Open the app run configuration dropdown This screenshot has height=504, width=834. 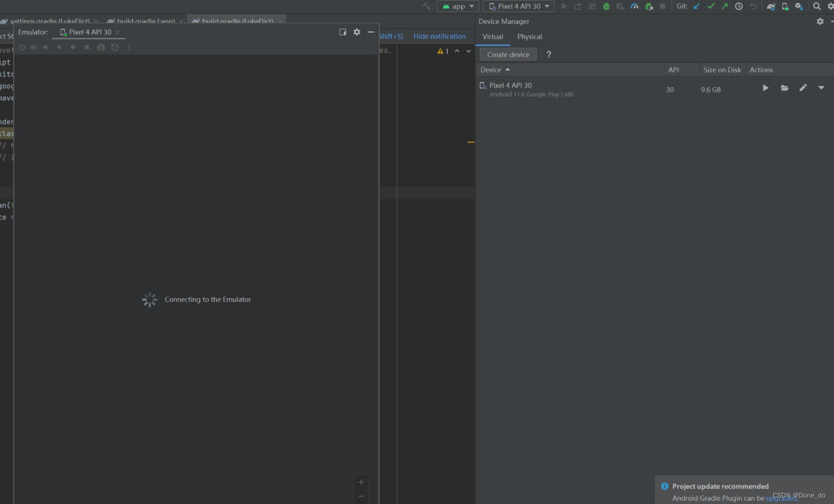[458, 6]
